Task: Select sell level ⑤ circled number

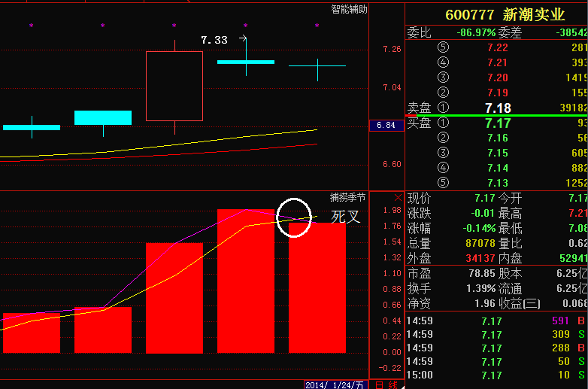Action: tap(443, 47)
